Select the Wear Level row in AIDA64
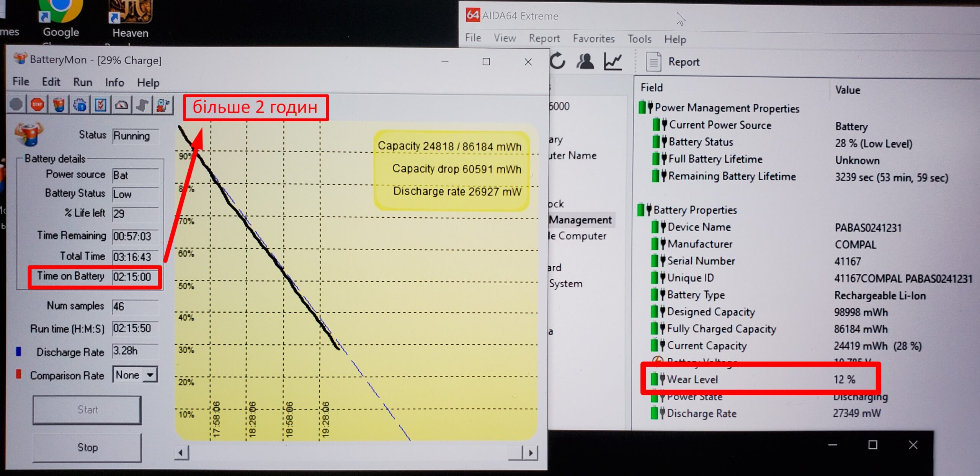This screenshot has height=476, width=980. coord(692,380)
